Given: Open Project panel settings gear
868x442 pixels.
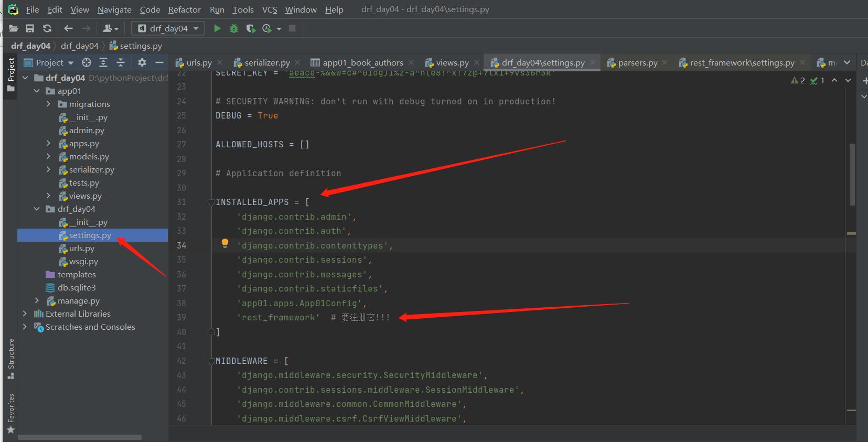Looking at the screenshot, I should click(x=142, y=62).
